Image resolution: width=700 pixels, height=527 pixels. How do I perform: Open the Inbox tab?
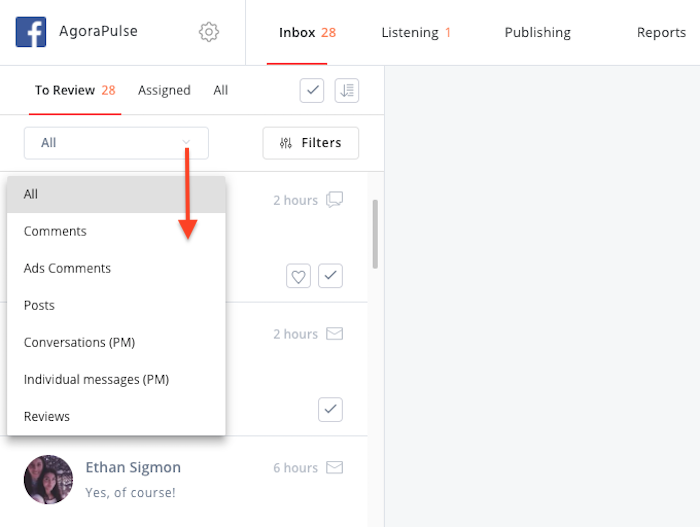pyautogui.click(x=307, y=33)
